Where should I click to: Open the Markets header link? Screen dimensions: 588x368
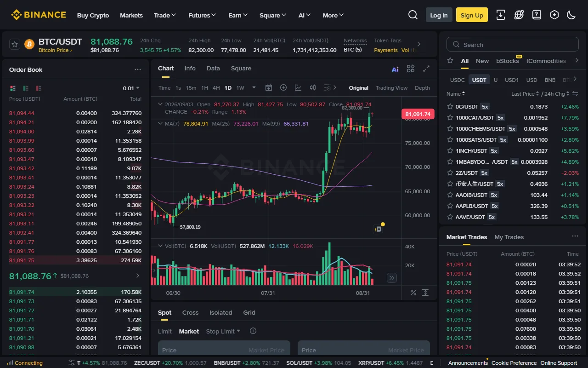point(131,15)
